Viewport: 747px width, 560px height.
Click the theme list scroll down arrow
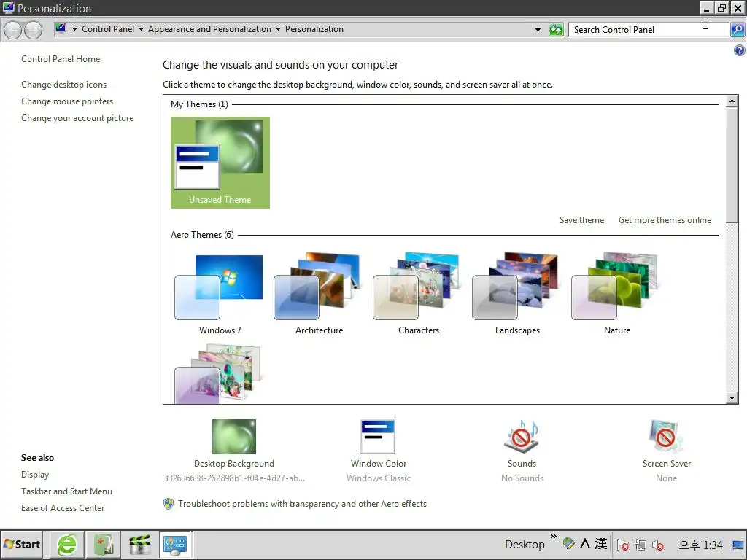[732, 398]
